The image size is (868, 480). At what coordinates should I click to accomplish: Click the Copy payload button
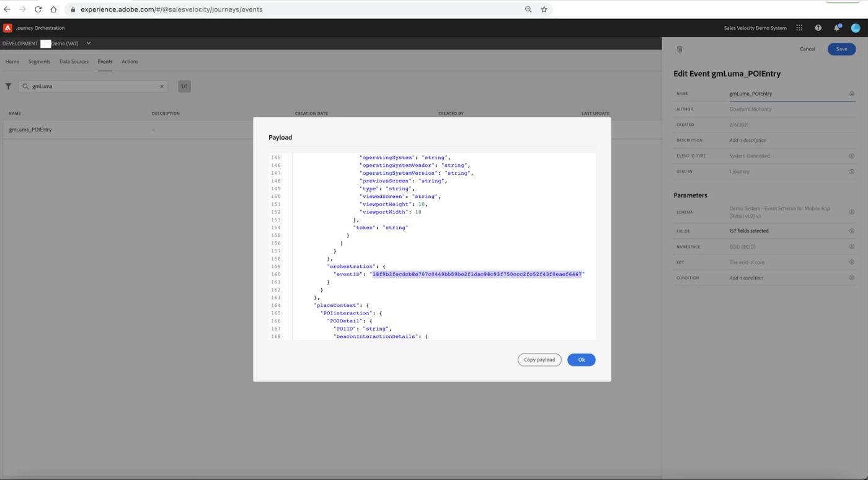[x=539, y=360]
